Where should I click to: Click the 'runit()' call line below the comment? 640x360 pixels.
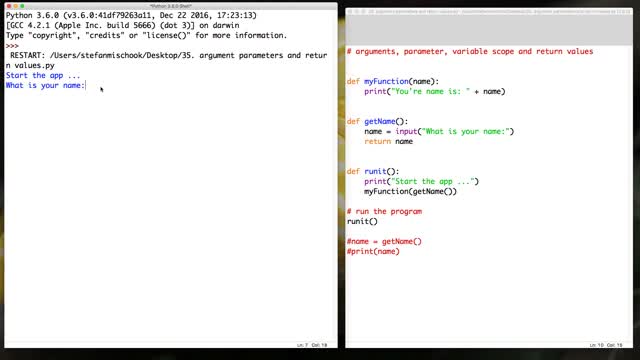(362, 222)
